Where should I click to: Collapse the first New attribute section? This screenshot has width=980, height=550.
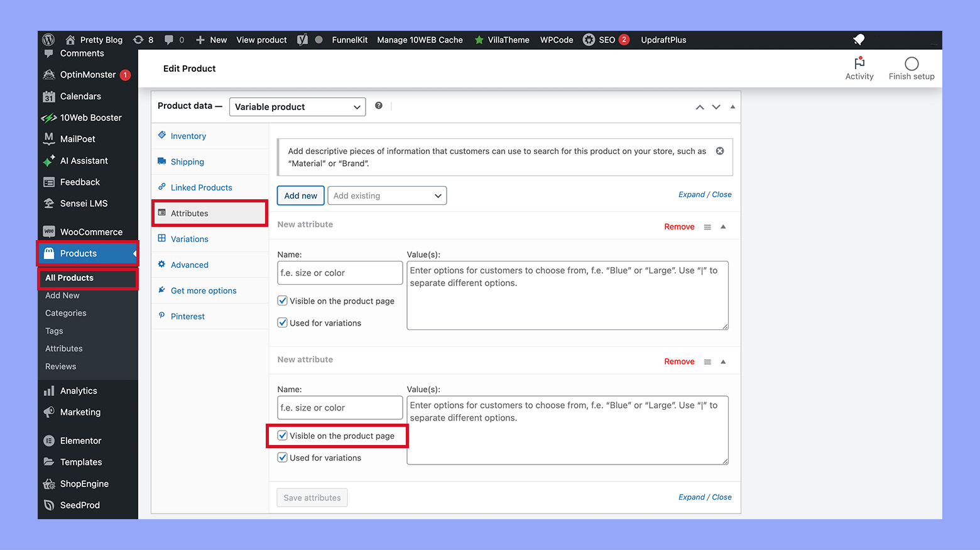click(x=723, y=226)
